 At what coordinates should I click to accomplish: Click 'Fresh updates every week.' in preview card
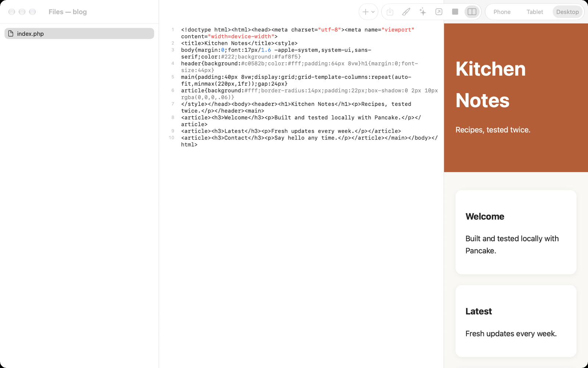[511, 334]
